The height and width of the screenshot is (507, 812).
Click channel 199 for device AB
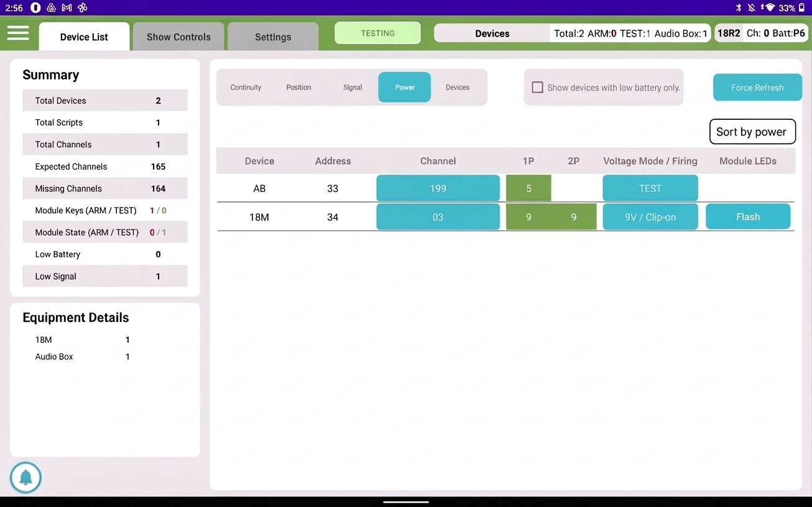coord(438,188)
